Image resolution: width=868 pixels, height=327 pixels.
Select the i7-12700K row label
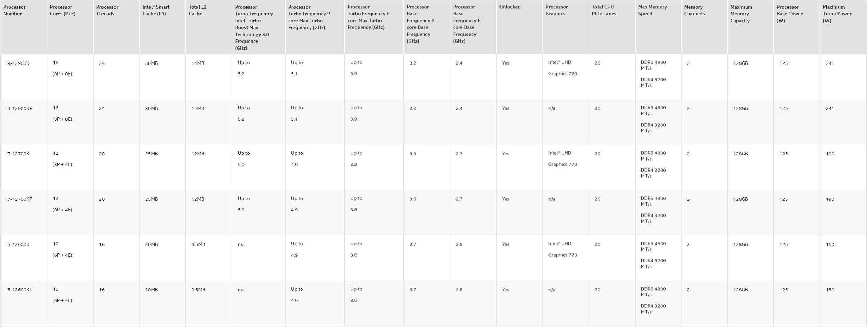click(x=18, y=154)
